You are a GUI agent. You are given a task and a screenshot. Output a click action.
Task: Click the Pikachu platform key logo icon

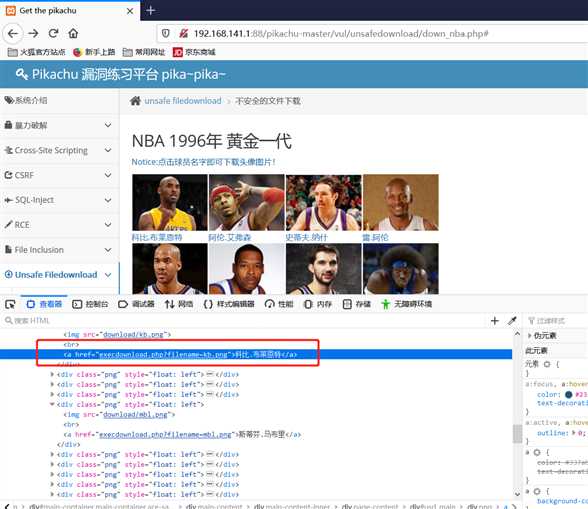[22, 74]
